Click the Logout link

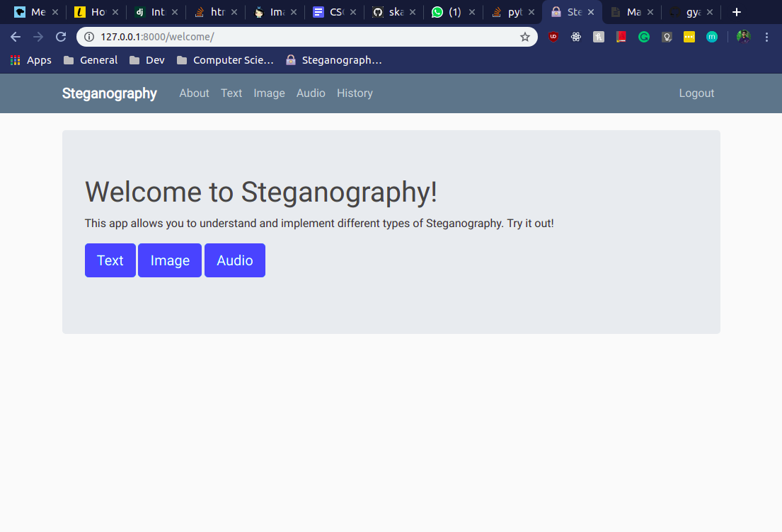(x=696, y=93)
